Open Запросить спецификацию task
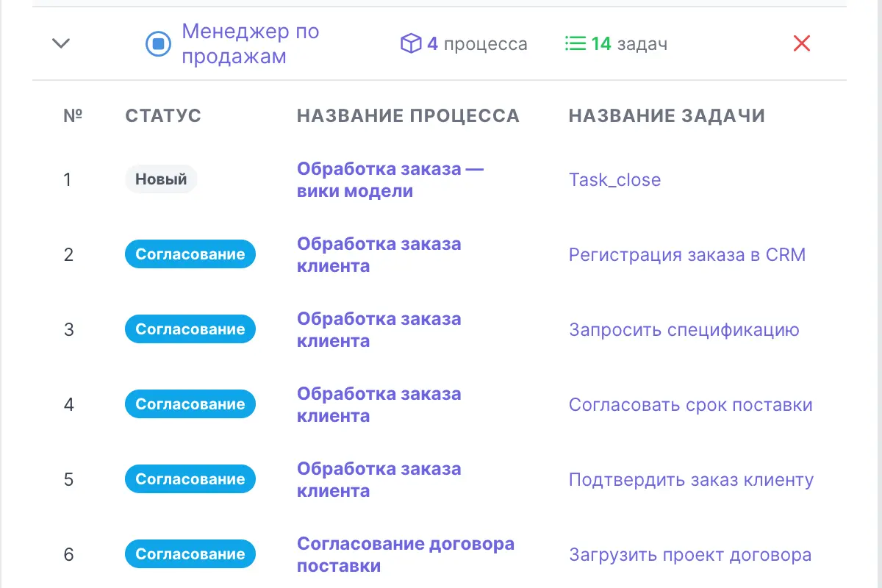 click(x=684, y=330)
